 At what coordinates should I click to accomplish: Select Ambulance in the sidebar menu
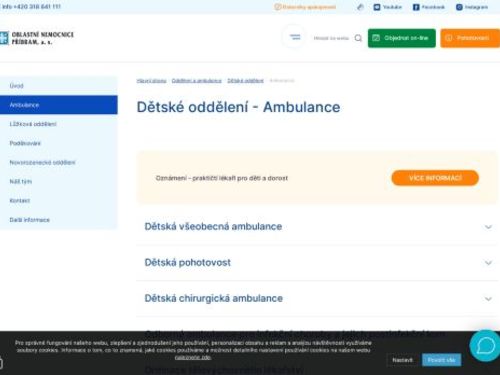pos(59,105)
